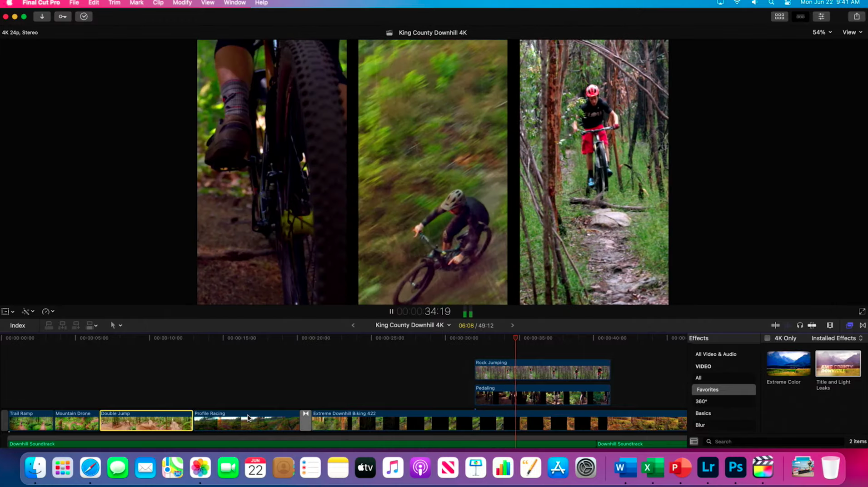Click the Insert clip edit icon
Image resolution: width=868 pixels, height=487 pixels.
(62, 325)
